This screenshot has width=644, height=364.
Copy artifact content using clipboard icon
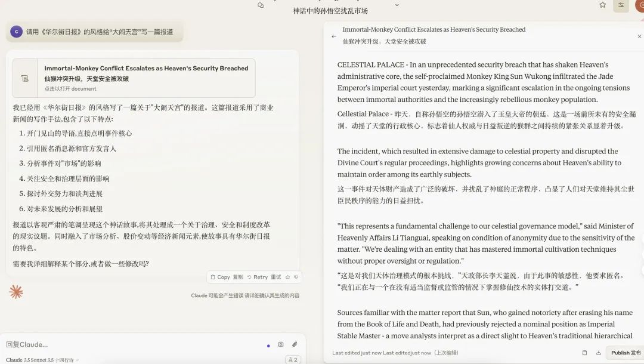tap(584, 353)
